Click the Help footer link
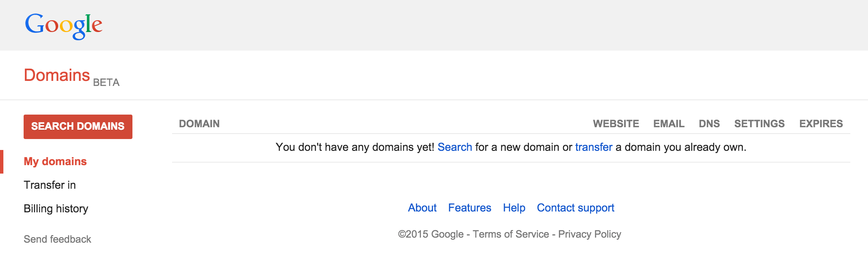Viewport: 868px width, 273px height. point(514,208)
